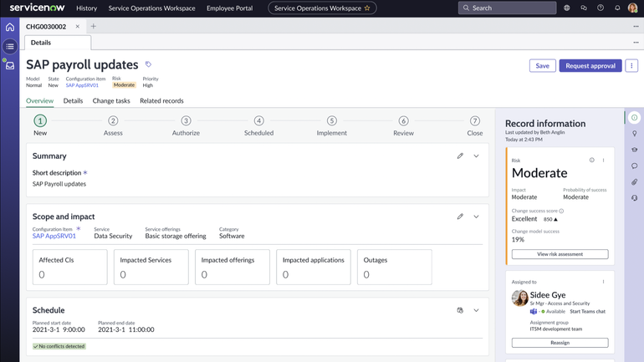The width and height of the screenshot is (644, 362).
Task: Open the Home icon in left sidebar
Action: click(x=10, y=27)
